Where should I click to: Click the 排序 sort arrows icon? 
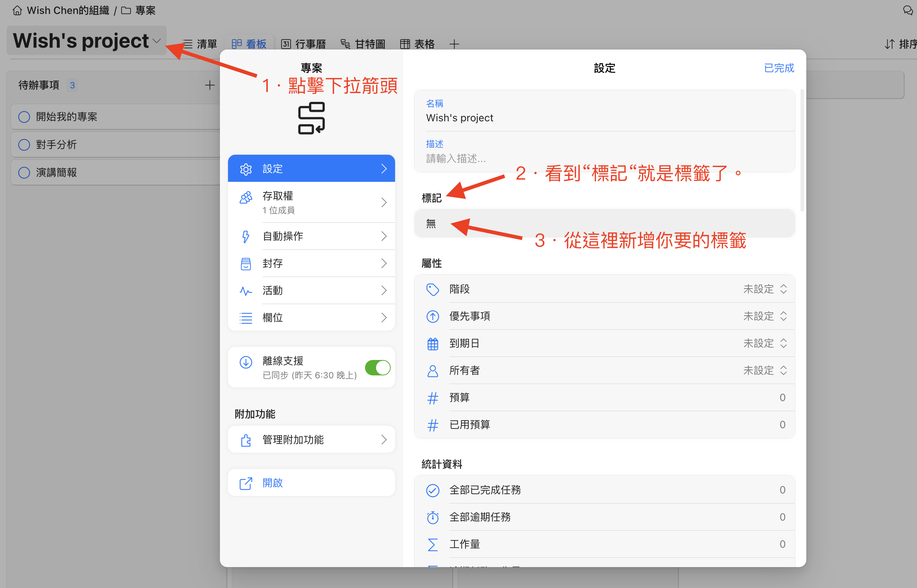(889, 44)
